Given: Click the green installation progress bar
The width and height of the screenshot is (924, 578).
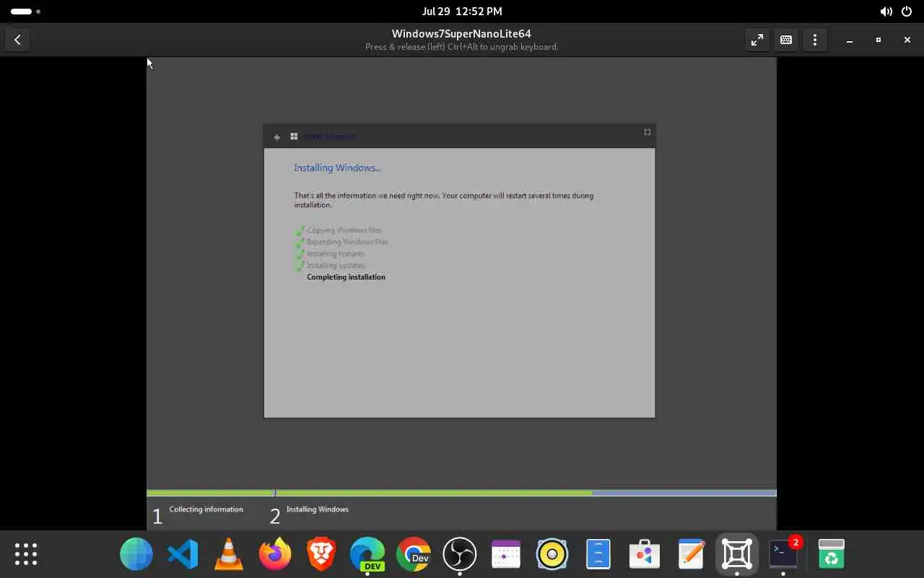Looking at the screenshot, I should coord(369,493).
